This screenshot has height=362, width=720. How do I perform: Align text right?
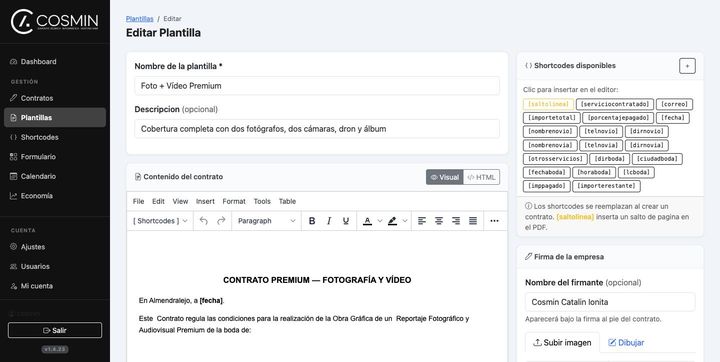tap(456, 221)
